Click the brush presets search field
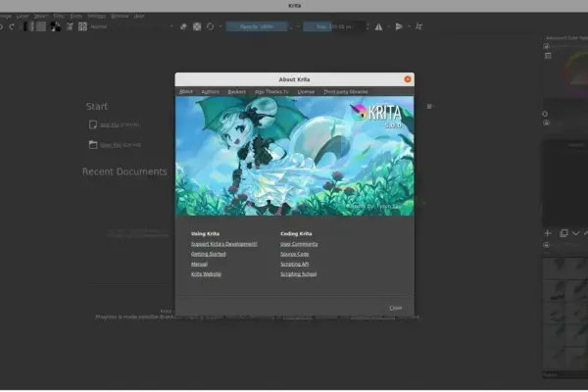Viewport: 588px width, 392px height. point(565,374)
